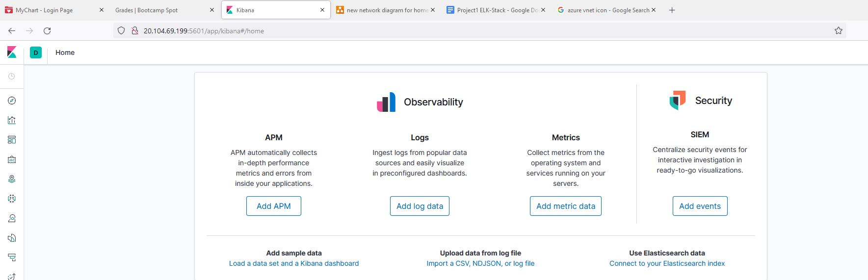Image resolution: width=868 pixels, height=280 pixels.
Task: Open Canvas from the sidebar
Action: tap(12, 159)
